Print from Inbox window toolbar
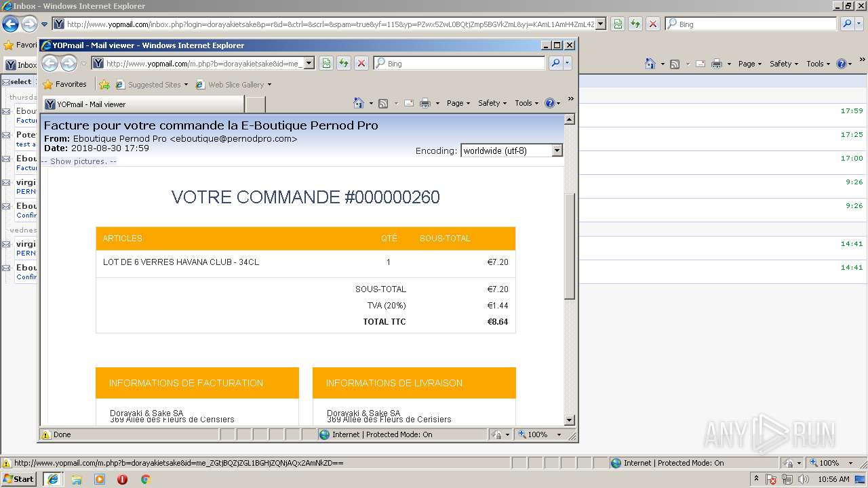Screen dimensions: 868x488 pos(717,64)
